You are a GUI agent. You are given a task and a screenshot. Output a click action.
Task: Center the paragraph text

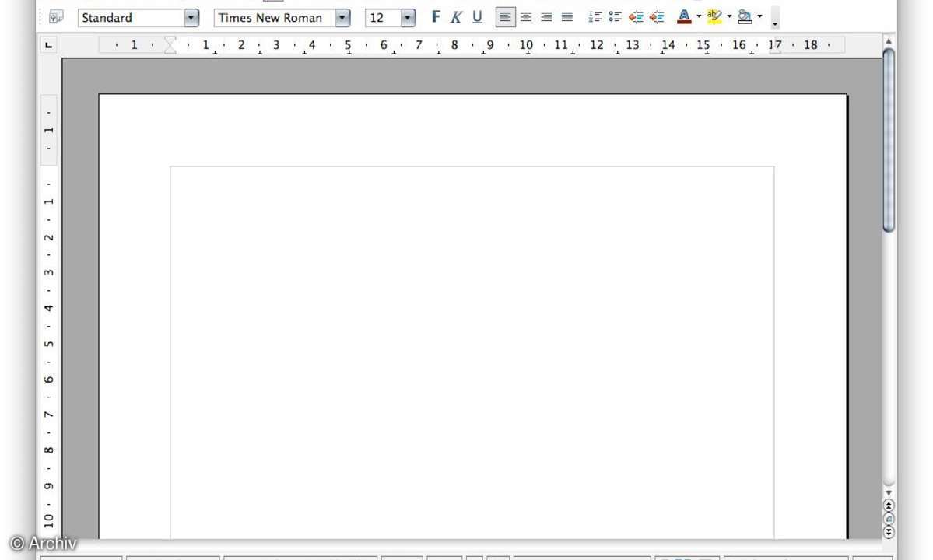point(526,17)
